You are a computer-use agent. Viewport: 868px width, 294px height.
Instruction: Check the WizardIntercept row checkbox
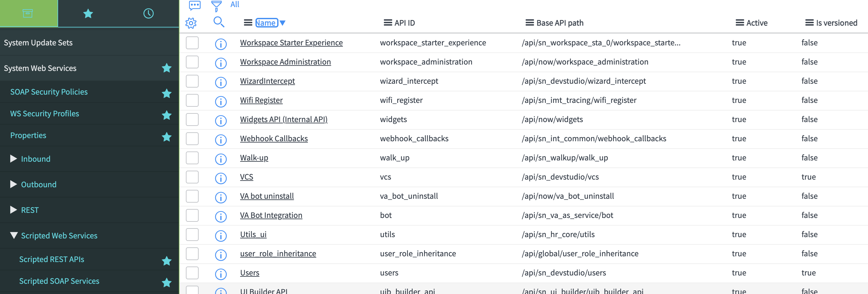(x=192, y=81)
